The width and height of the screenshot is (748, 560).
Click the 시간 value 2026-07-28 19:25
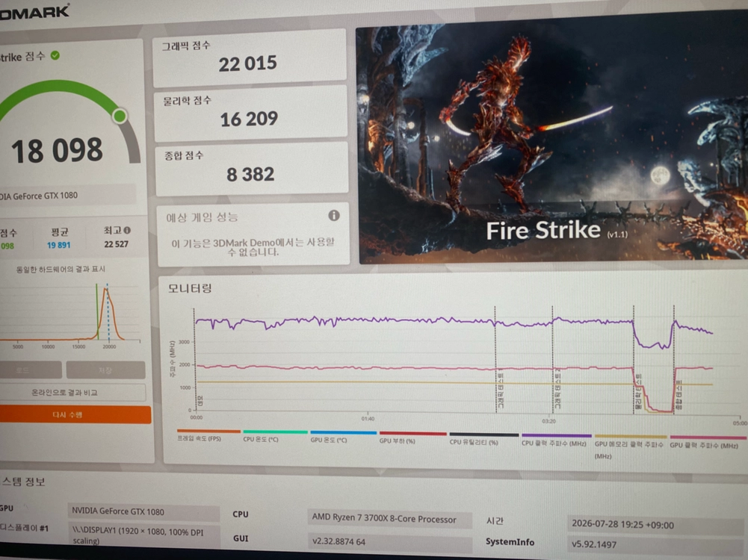658,524
